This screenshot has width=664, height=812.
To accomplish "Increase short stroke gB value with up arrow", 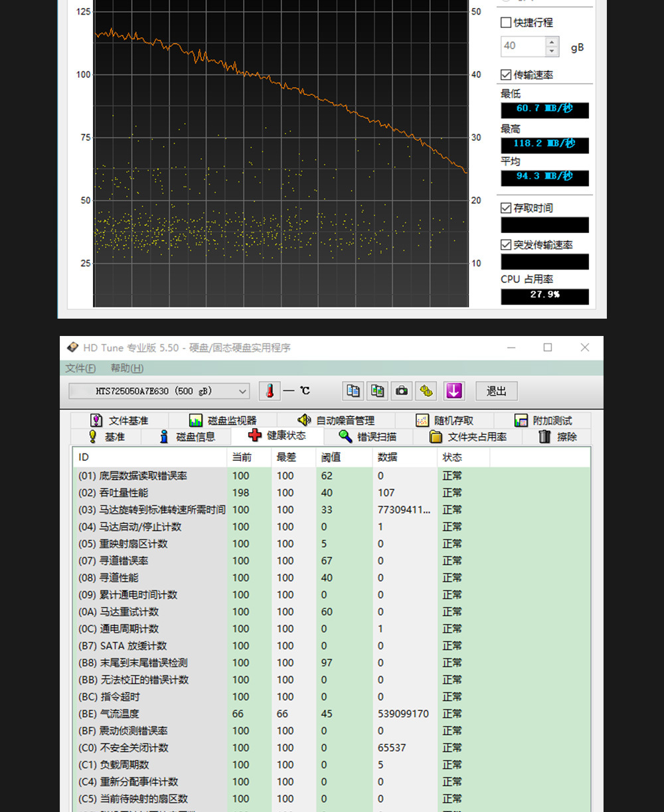I will point(552,42).
